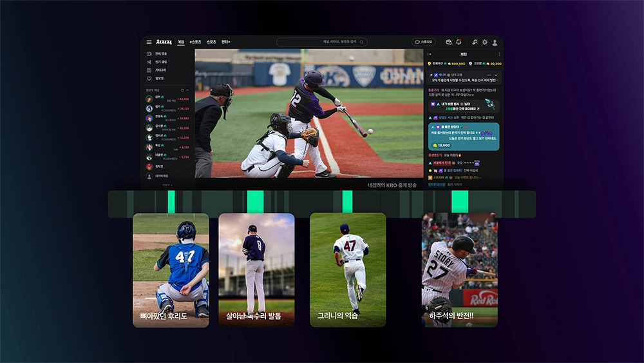This screenshot has width=644, height=363.
Task: Click the baseball live video player
Action: coord(309,113)
